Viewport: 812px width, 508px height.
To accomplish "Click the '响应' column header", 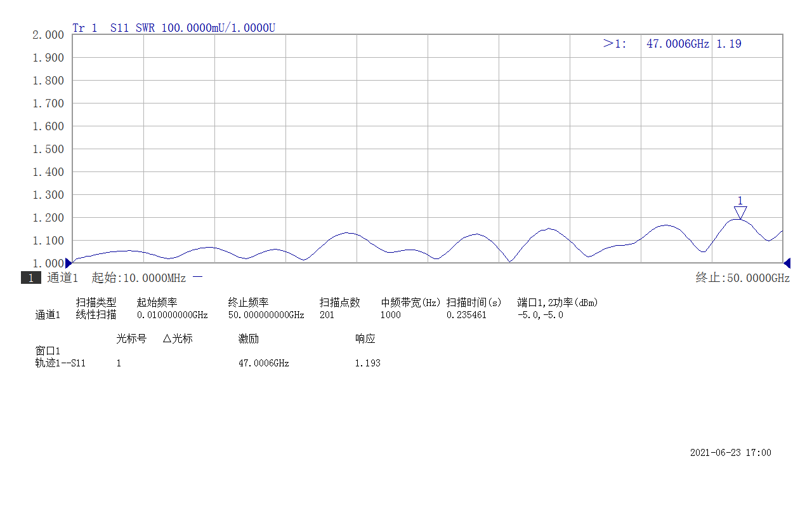I will [x=365, y=339].
